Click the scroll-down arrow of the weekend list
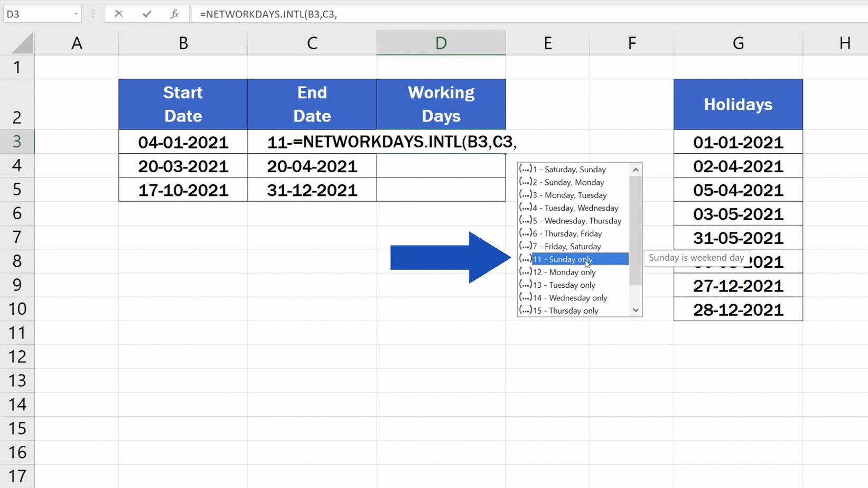 (x=635, y=310)
